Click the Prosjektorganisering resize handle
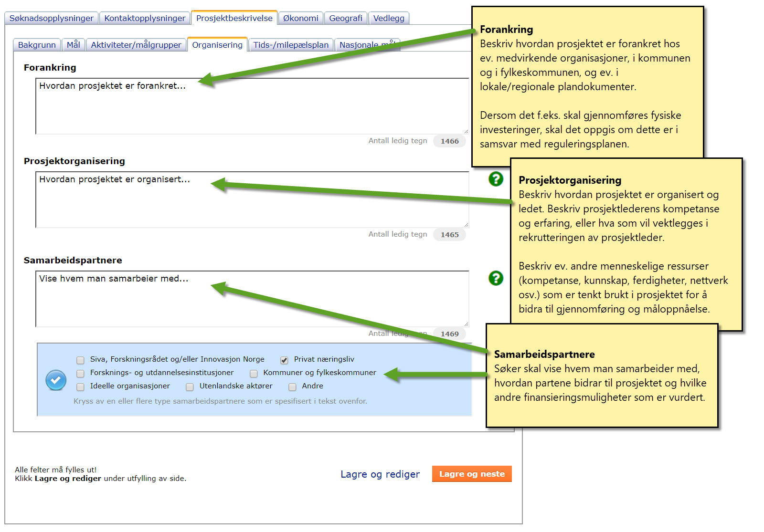The height and width of the screenshot is (532, 764). 466,224
